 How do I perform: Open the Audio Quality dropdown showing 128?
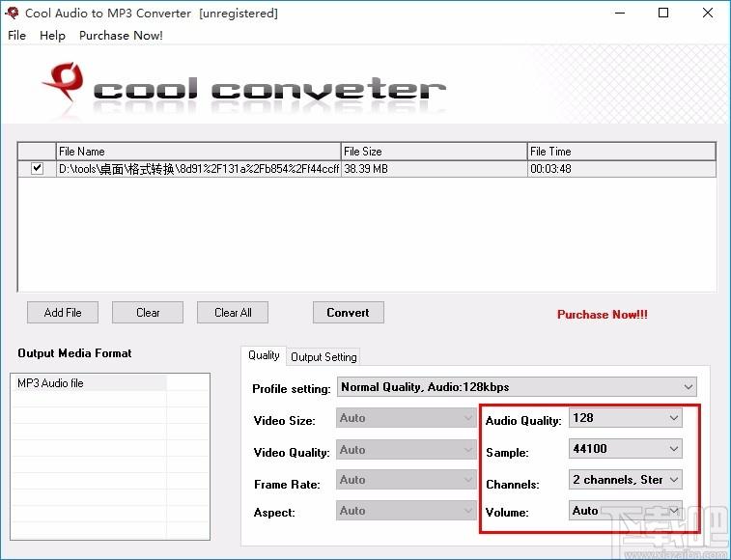625,418
